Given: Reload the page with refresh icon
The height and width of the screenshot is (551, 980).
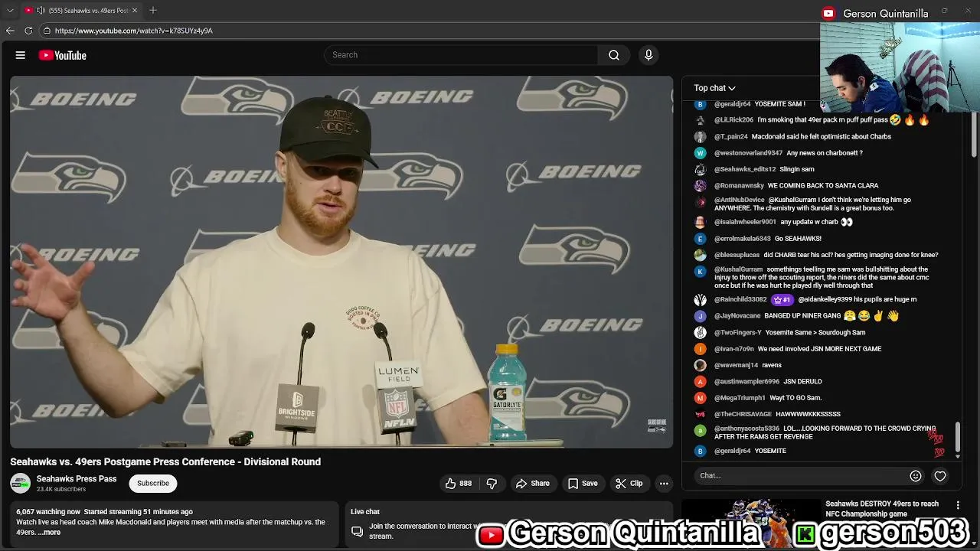Looking at the screenshot, I should (28, 31).
